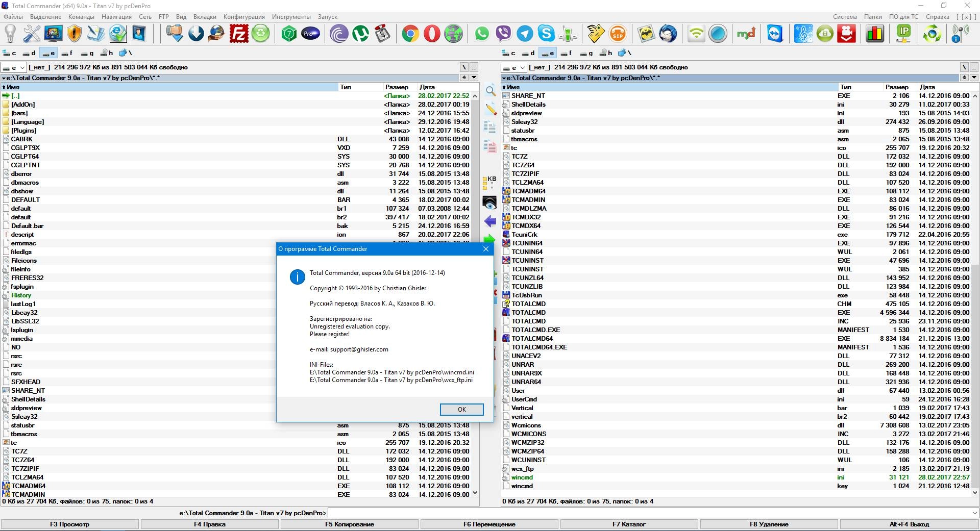The height and width of the screenshot is (531, 980).
Task: Open the colored bar chart monitor icon
Action: click(875, 34)
